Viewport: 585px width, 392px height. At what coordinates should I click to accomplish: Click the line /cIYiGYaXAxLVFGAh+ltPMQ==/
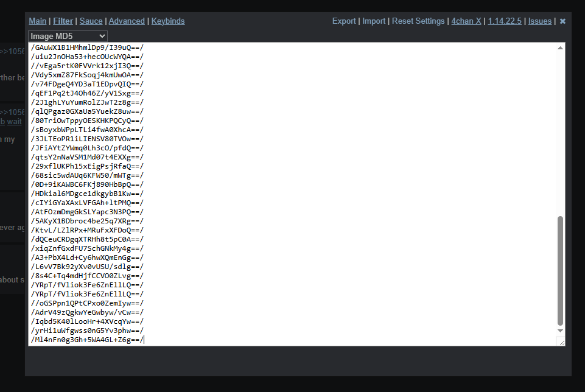tap(87, 203)
